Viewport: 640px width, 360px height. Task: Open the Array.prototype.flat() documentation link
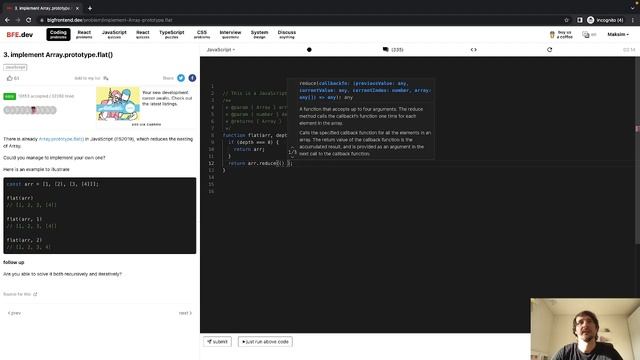click(61, 139)
